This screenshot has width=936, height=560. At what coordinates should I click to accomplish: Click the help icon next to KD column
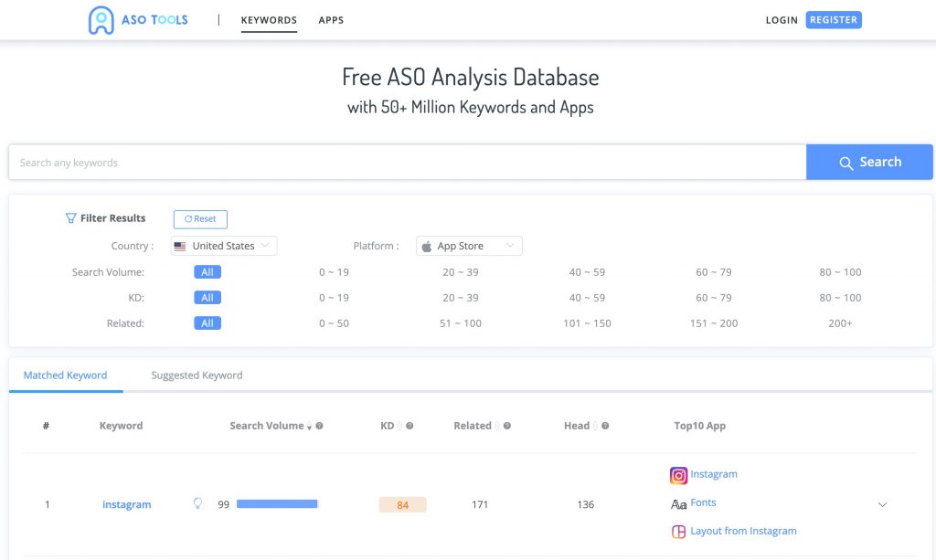tap(409, 426)
